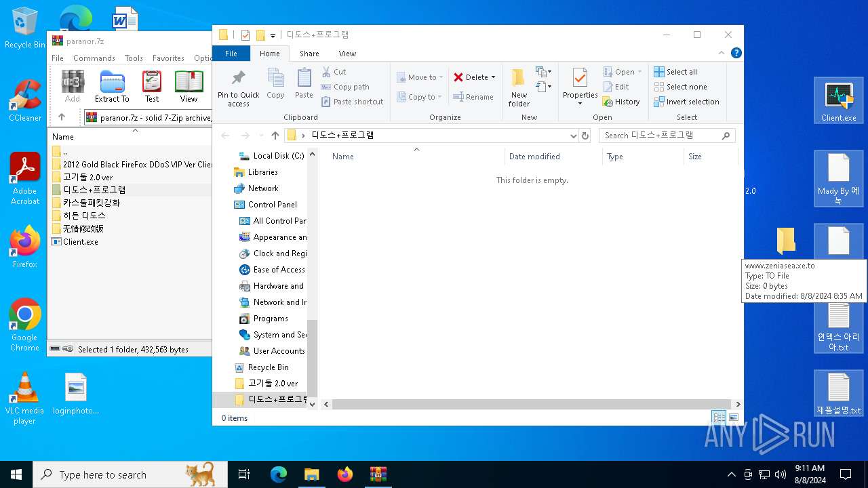Expand the Open dropdown in the ribbon
Screen dimensions: 868x488
tap(639, 72)
